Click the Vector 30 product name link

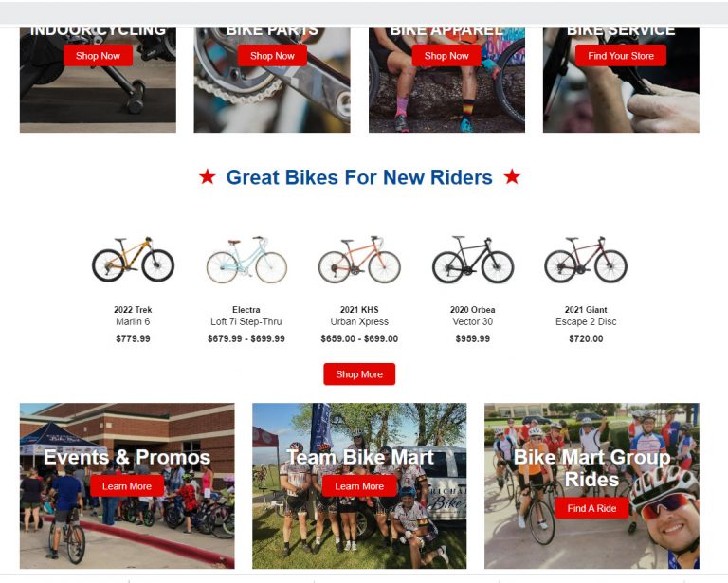click(473, 321)
